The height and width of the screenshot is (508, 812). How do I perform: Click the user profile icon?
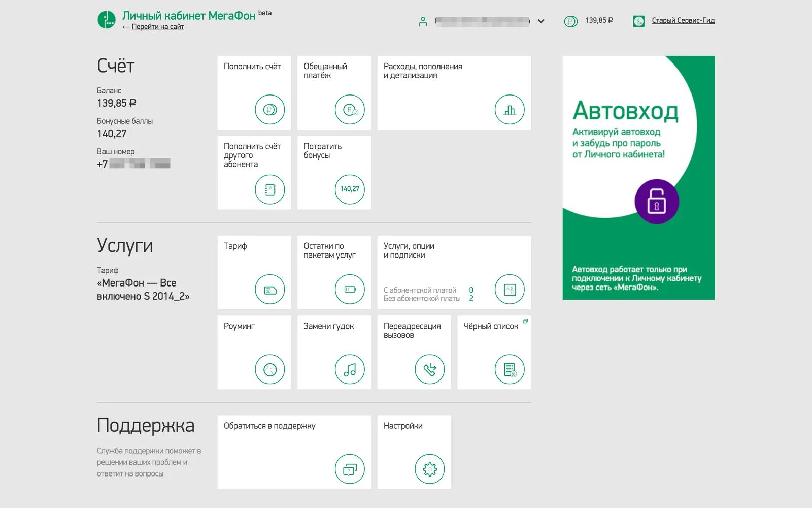[423, 21]
